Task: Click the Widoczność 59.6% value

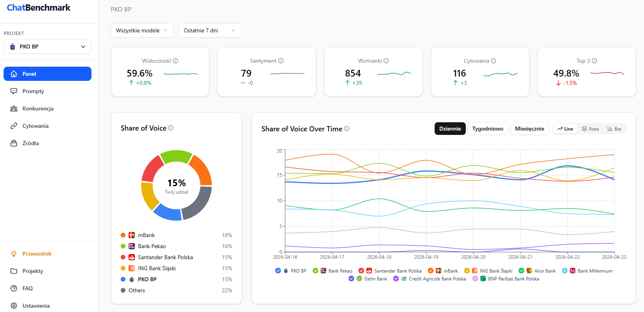Action: pyautogui.click(x=140, y=73)
